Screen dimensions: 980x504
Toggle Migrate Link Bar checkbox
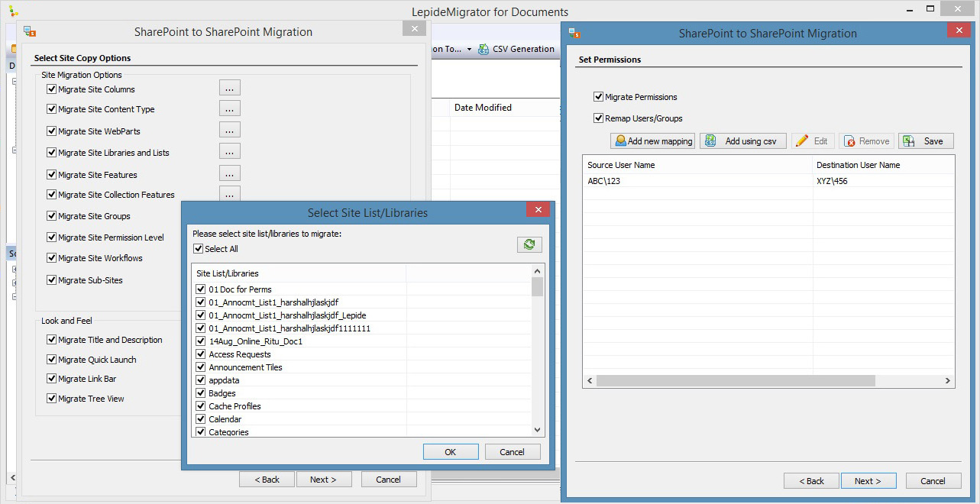point(52,378)
